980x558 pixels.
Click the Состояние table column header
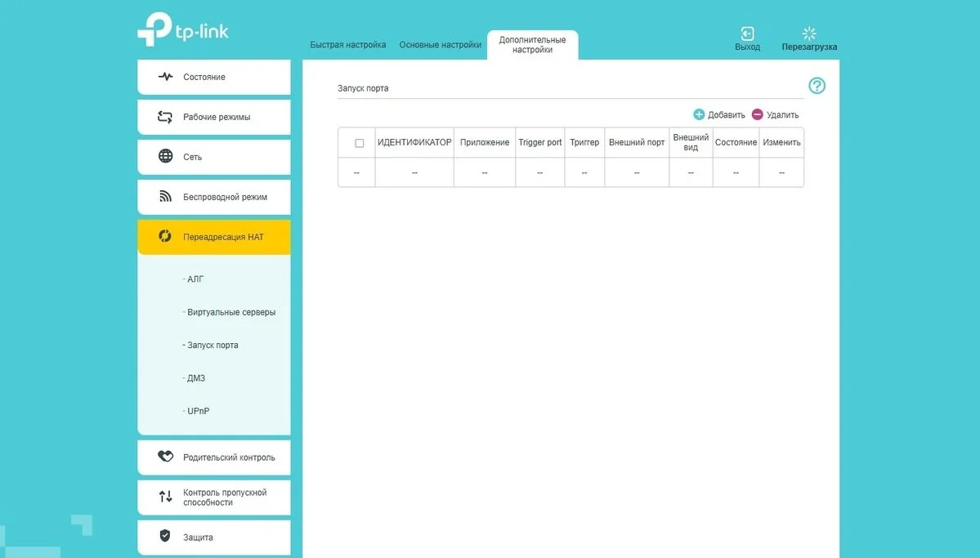(x=736, y=142)
